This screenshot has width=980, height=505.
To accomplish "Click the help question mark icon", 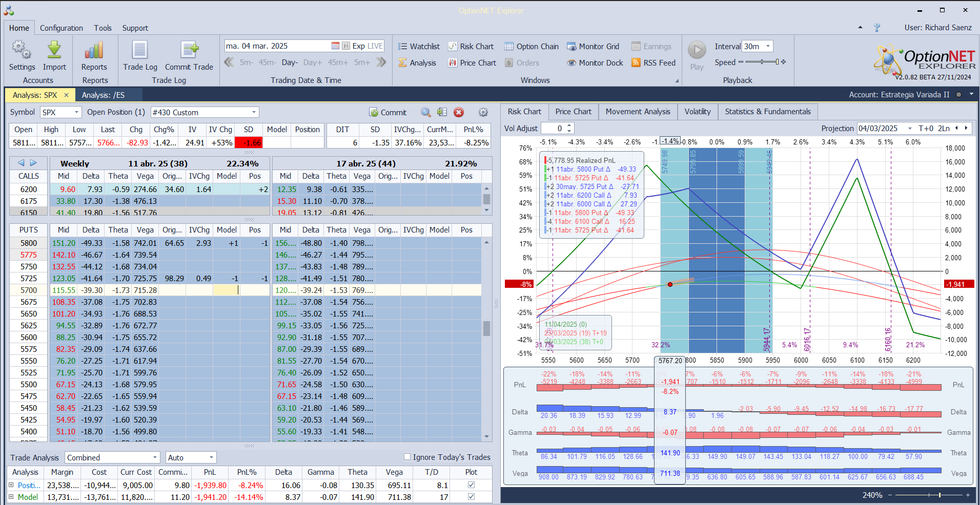I will [877, 28].
